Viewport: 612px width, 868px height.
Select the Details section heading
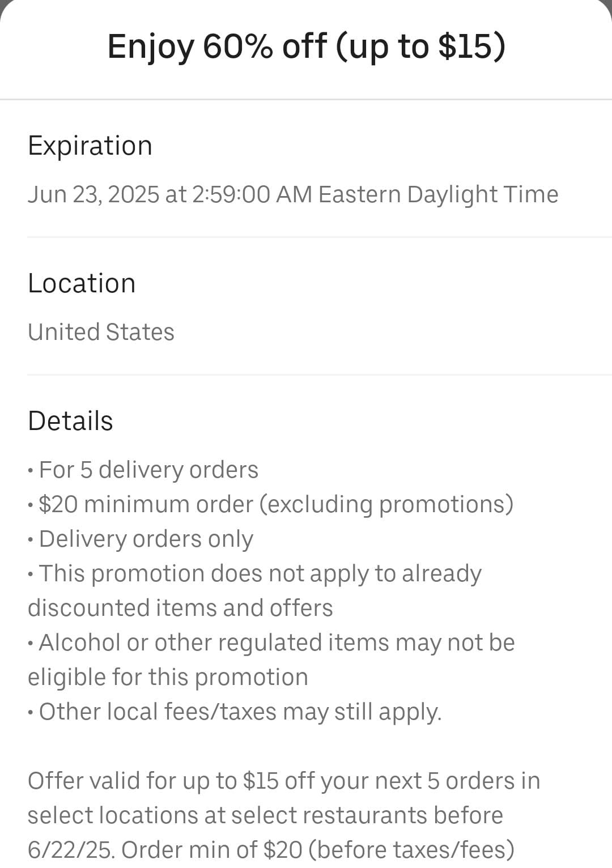(x=70, y=421)
